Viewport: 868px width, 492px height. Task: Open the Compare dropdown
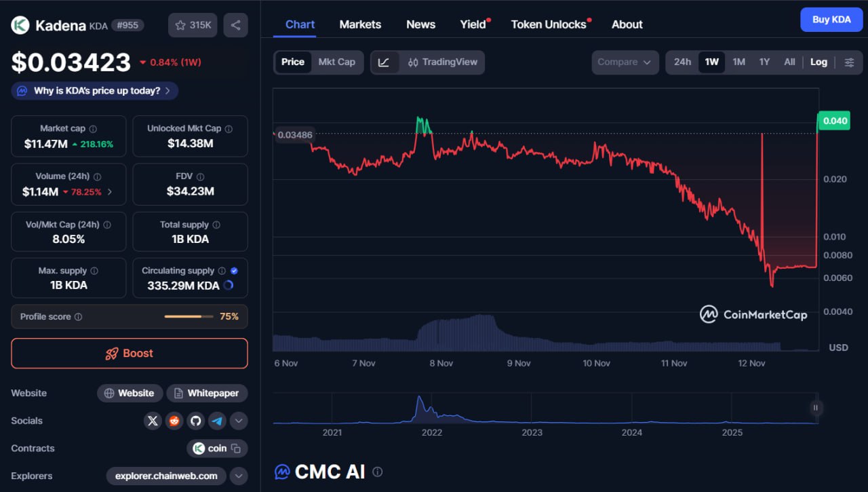tap(625, 62)
